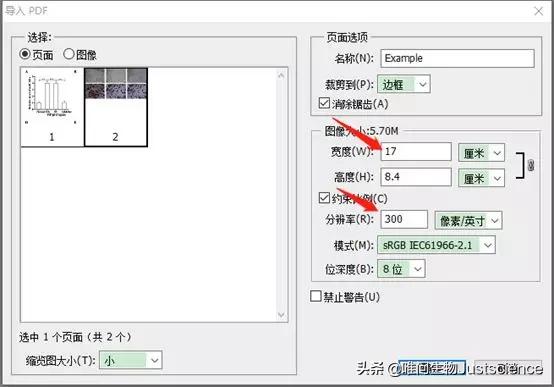Toggle the 约束比例 checkbox
The height and width of the screenshot is (387, 554).
(324, 198)
